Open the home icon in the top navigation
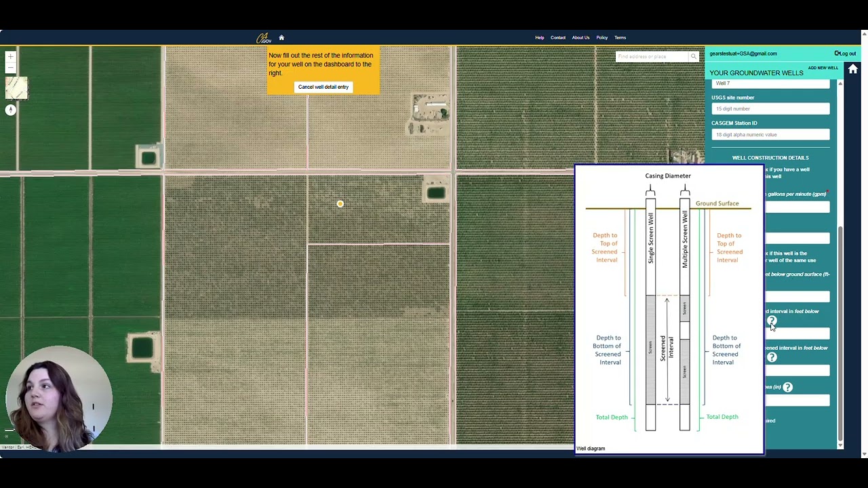 point(281,38)
